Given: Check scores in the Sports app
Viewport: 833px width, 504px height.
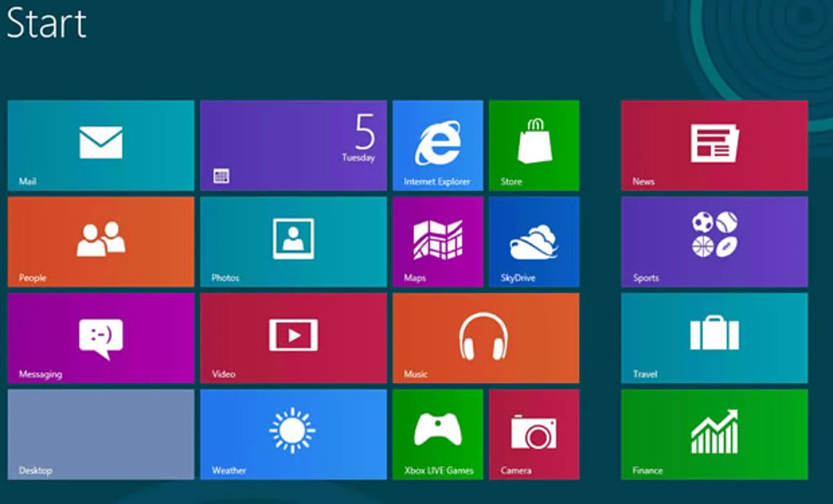Looking at the screenshot, I should (714, 241).
